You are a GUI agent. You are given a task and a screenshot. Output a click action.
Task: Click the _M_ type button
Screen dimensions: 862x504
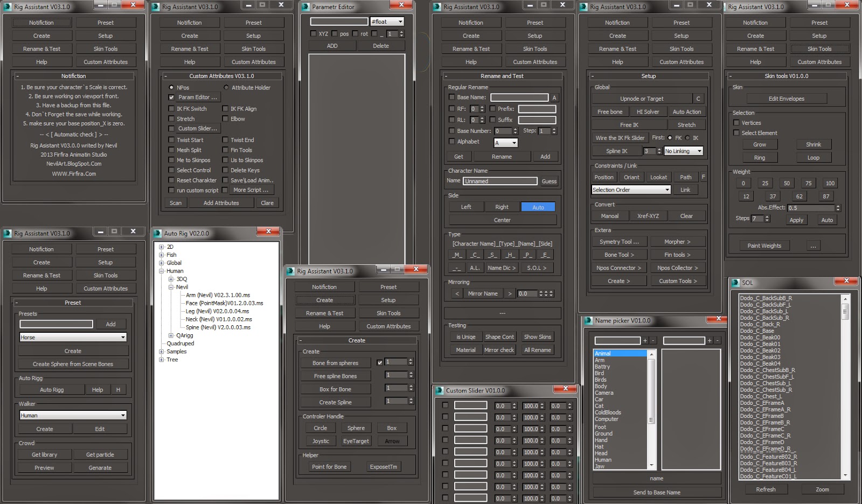(457, 255)
